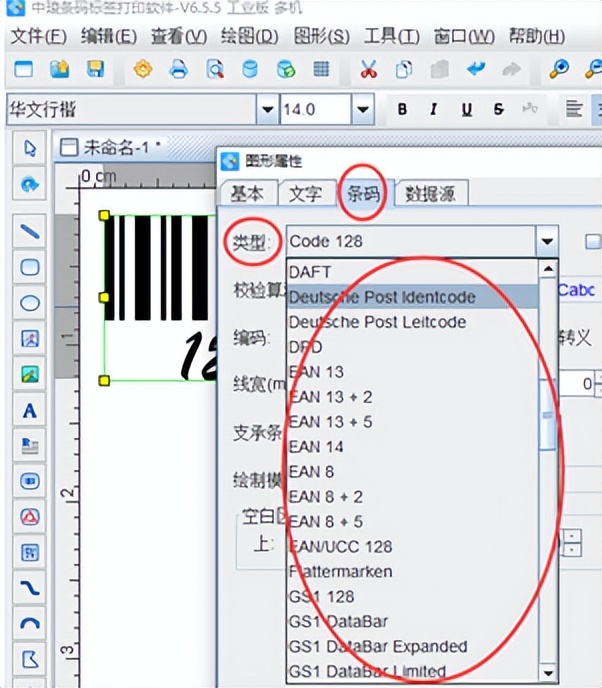
Task: Select the curve line tool
Action: (29, 588)
